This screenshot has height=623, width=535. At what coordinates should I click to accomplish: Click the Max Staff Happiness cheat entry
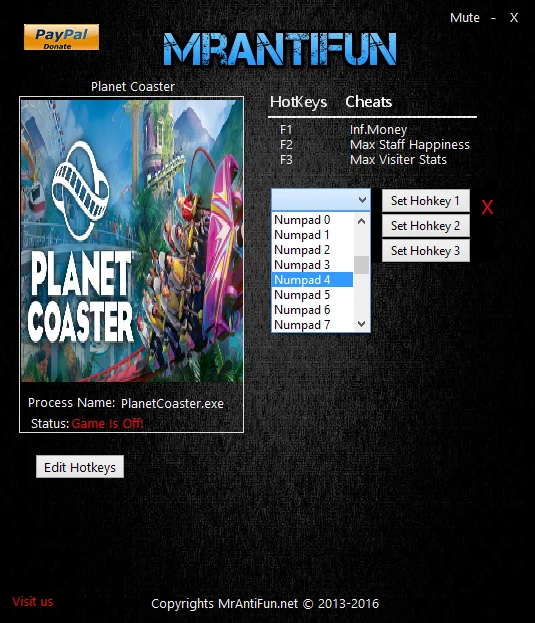point(410,145)
